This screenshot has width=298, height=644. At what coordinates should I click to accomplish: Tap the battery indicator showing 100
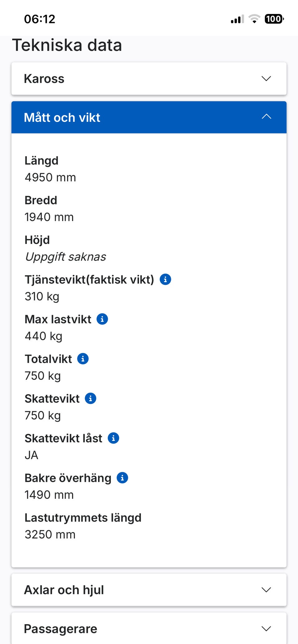click(274, 19)
